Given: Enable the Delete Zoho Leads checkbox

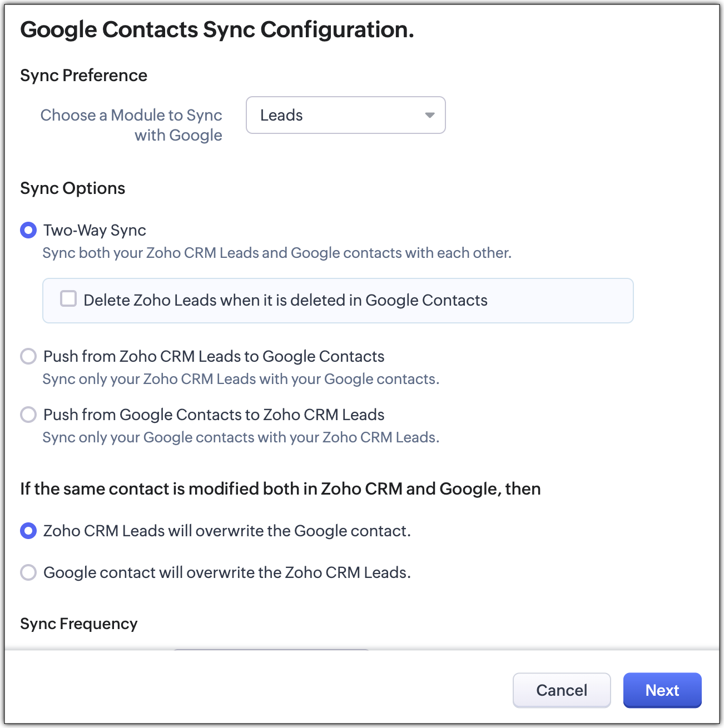Looking at the screenshot, I should coord(68,299).
